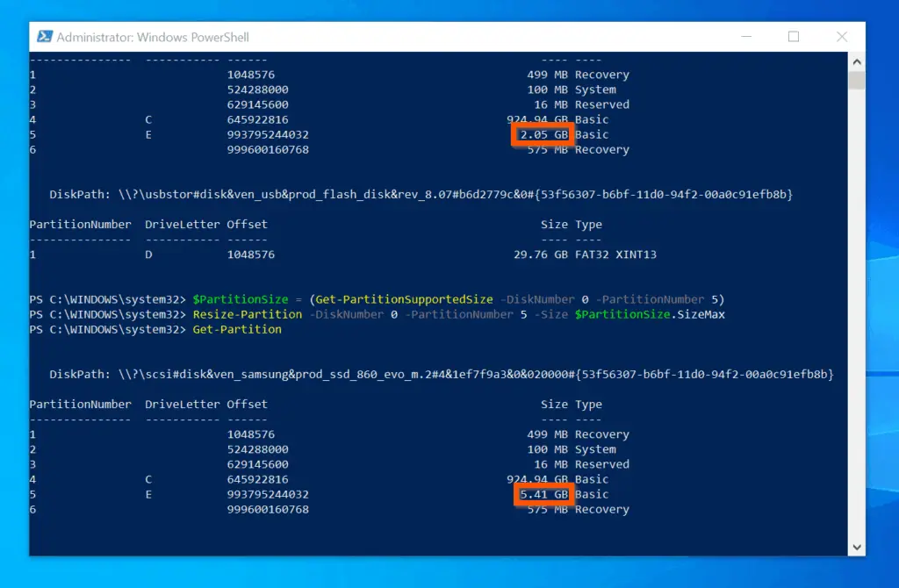This screenshot has width=899, height=588.
Task: Close the Administrator: Windows PowerShell window
Action: [842, 37]
